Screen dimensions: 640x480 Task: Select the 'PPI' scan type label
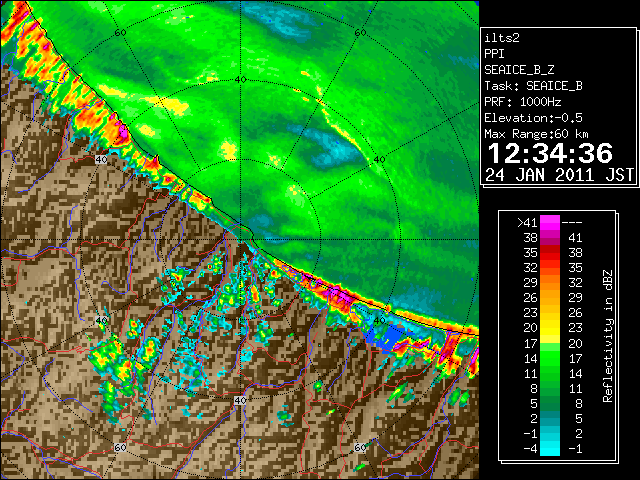[x=494, y=54]
